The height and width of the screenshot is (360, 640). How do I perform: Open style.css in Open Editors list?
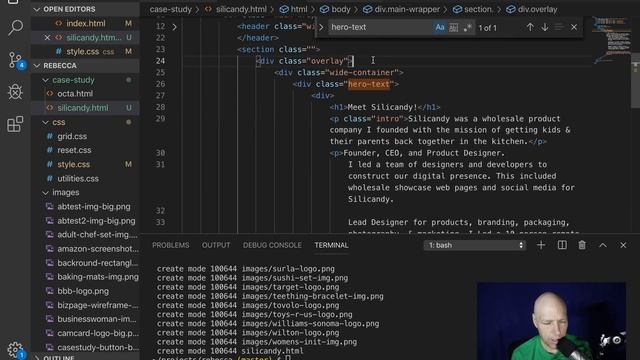(86, 51)
